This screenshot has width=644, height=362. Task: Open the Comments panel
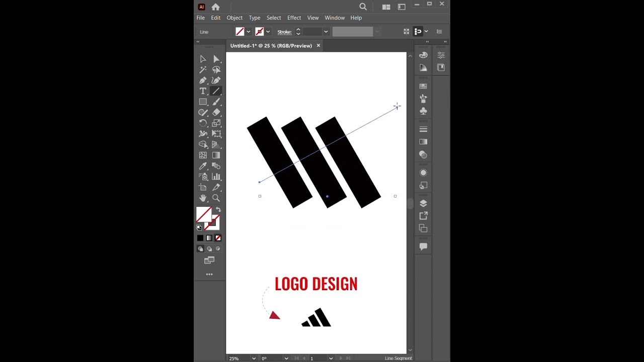tap(423, 247)
